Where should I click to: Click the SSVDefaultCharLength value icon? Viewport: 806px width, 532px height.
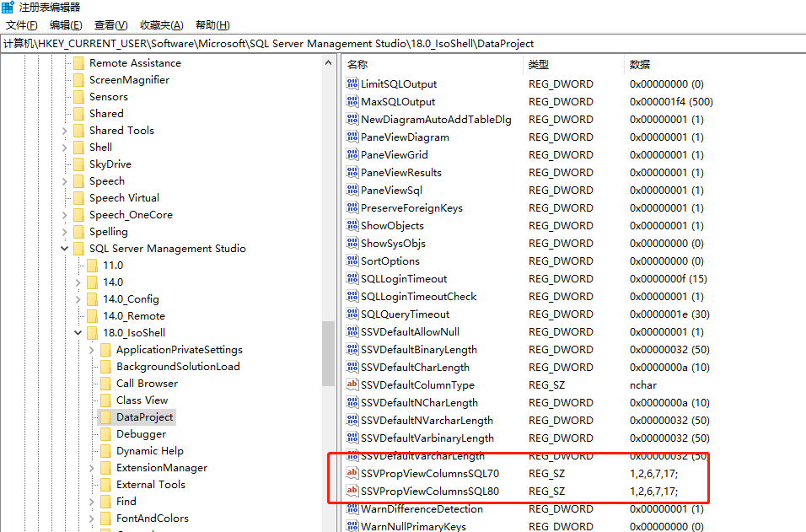tap(352, 367)
